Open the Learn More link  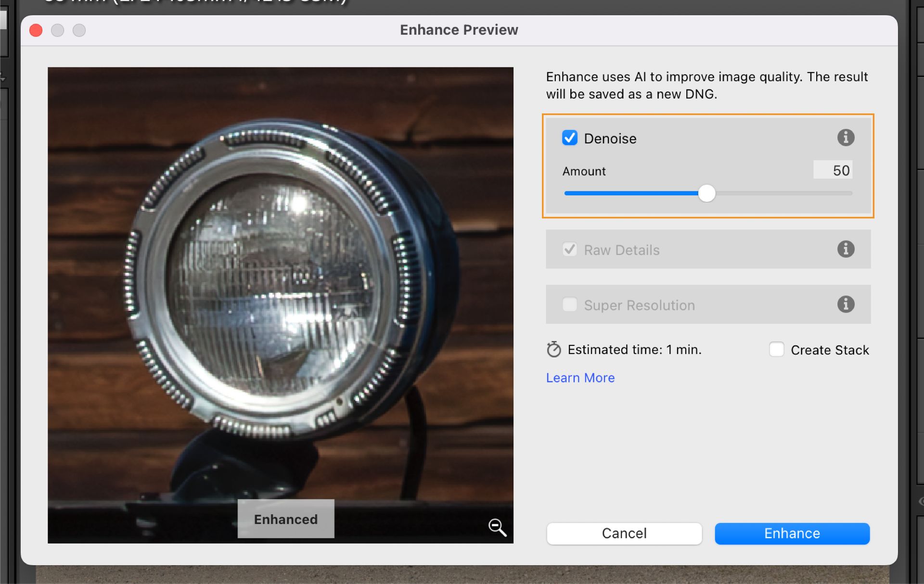(x=580, y=378)
